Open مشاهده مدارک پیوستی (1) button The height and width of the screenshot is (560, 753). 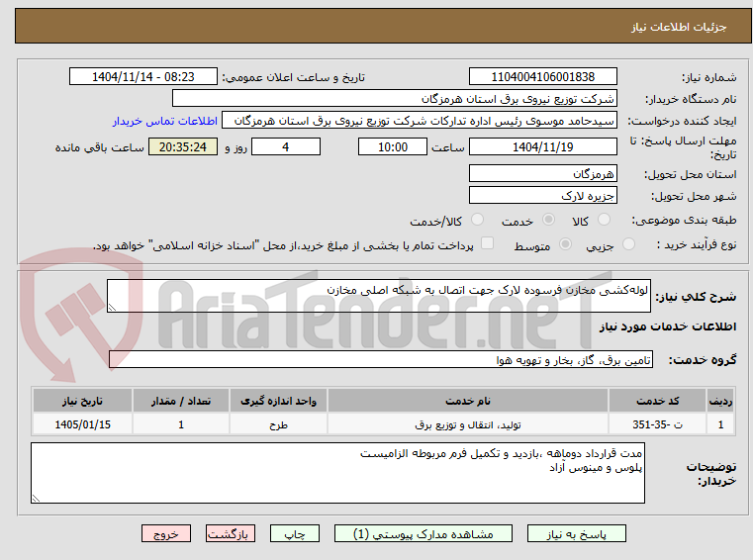424,533
